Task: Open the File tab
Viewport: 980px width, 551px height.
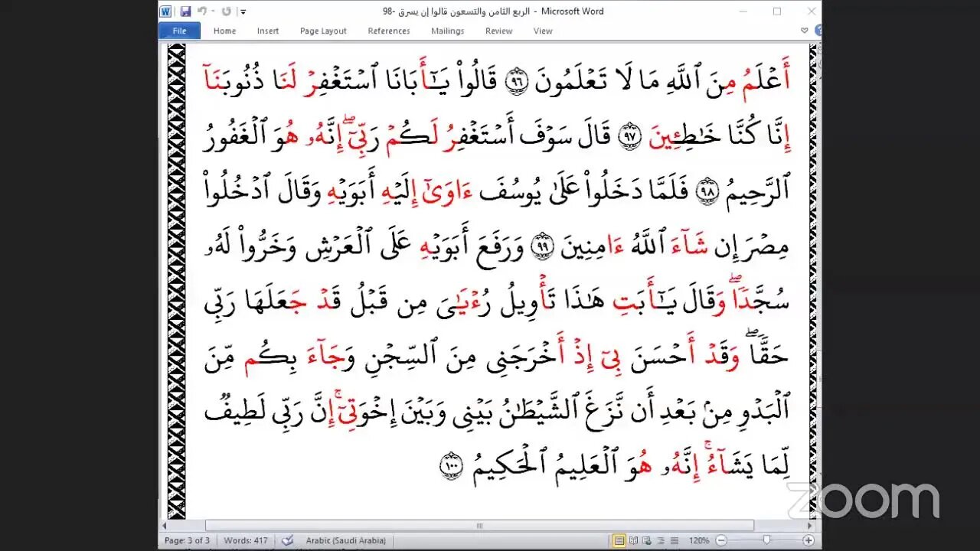Action: tap(179, 31)
